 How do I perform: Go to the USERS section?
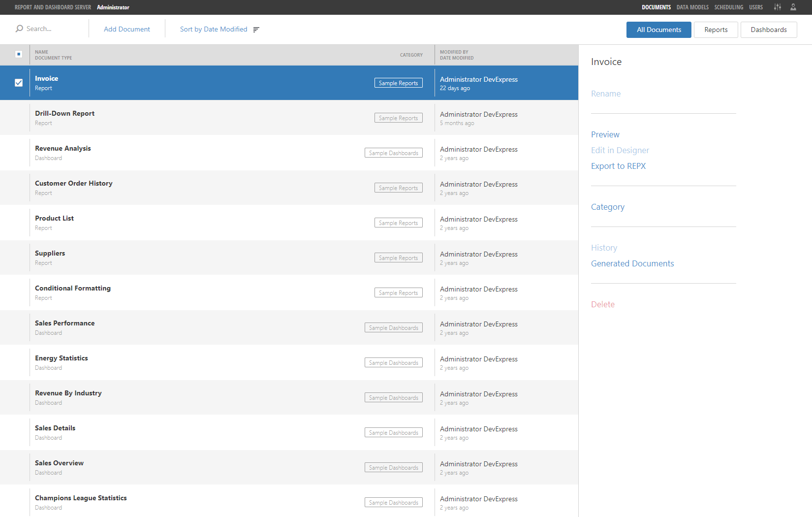756,7
